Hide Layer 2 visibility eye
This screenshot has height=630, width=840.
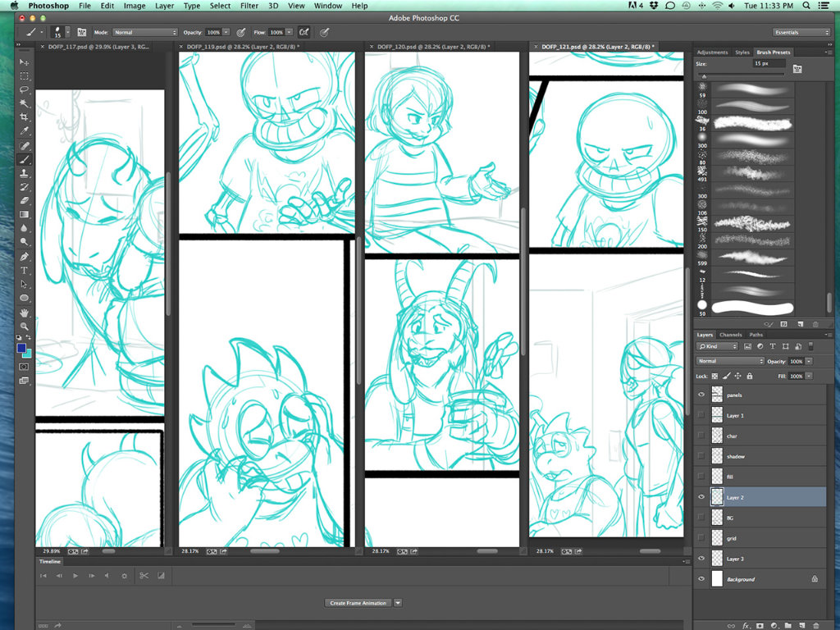click(x=701, y=497)
